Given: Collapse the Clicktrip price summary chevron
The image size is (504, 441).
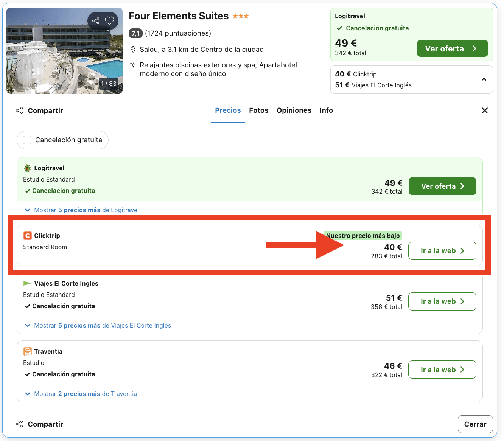Looking at the screenshot, I should [x=484, y=79].
